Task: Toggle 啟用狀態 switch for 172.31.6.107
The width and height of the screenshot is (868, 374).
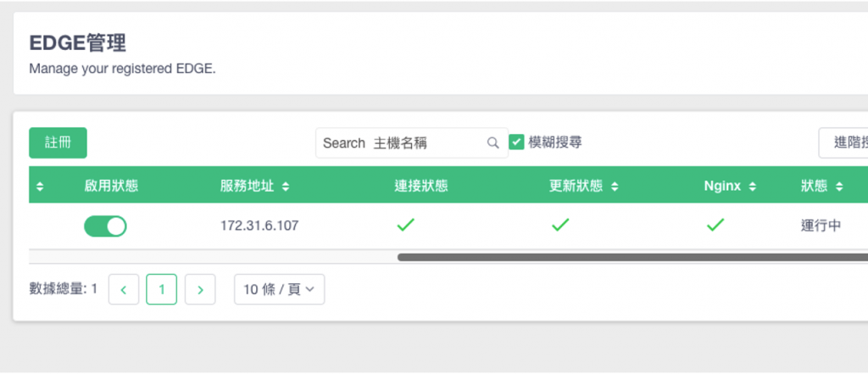Action: click(105, 226)
